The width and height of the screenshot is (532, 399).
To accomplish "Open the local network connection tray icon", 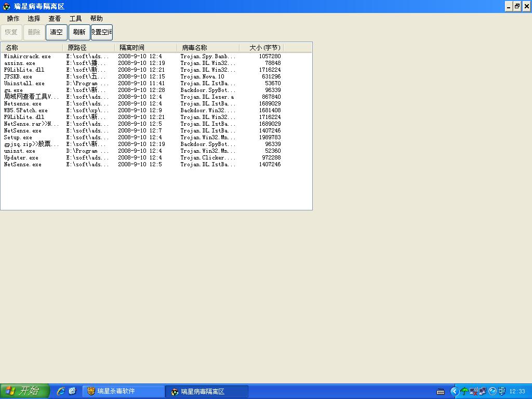I will point(482,391).
